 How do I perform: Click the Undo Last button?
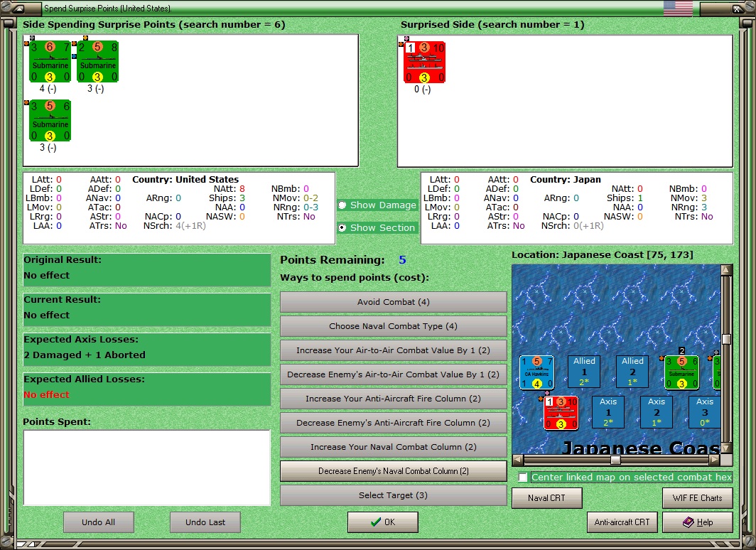[x=205, y=522]
